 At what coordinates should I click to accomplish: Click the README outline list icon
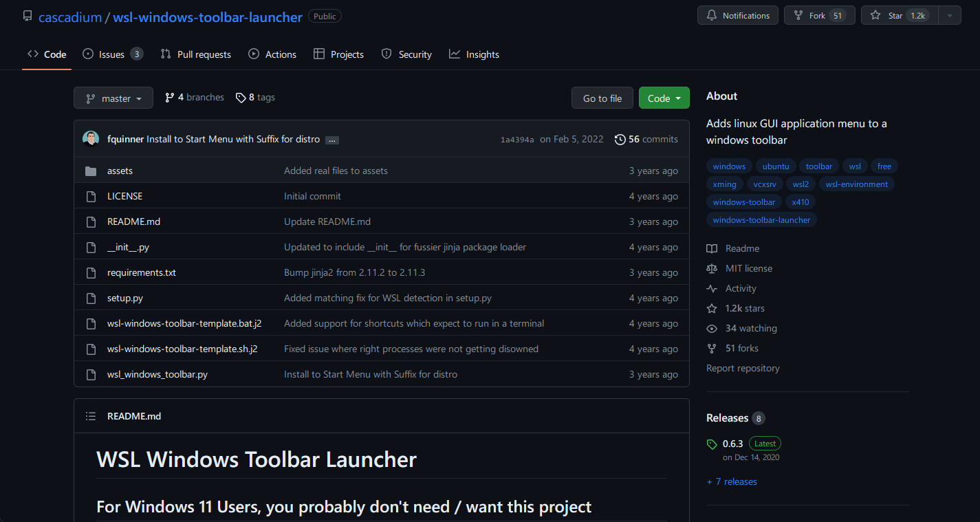[91, 416]
